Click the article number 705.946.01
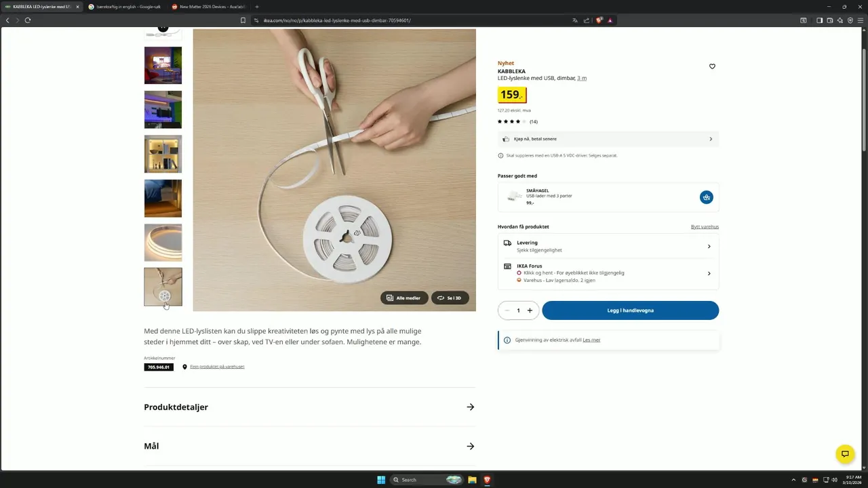 point(159,367)
